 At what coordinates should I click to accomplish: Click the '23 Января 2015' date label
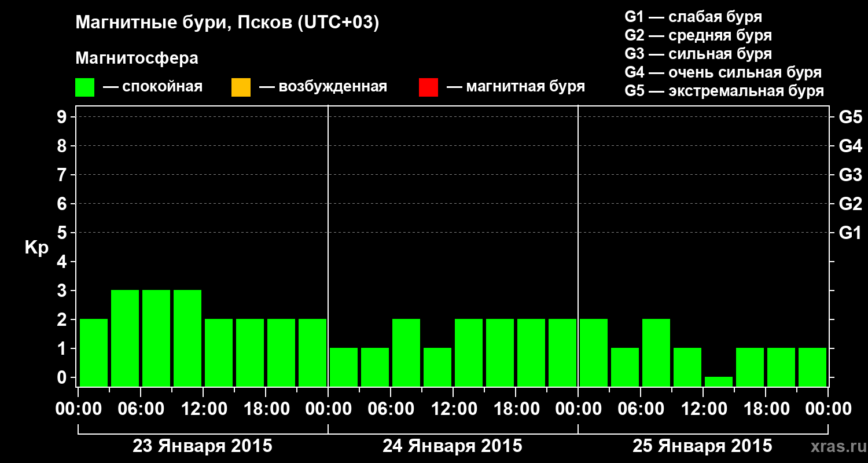(x=203, y=446)
